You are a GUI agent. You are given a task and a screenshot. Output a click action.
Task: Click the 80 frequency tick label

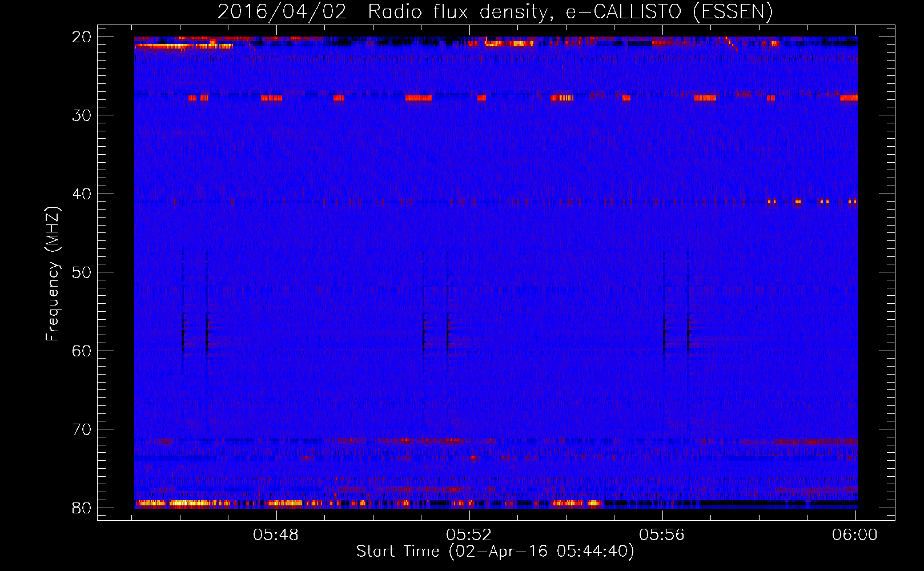[82, 508]
